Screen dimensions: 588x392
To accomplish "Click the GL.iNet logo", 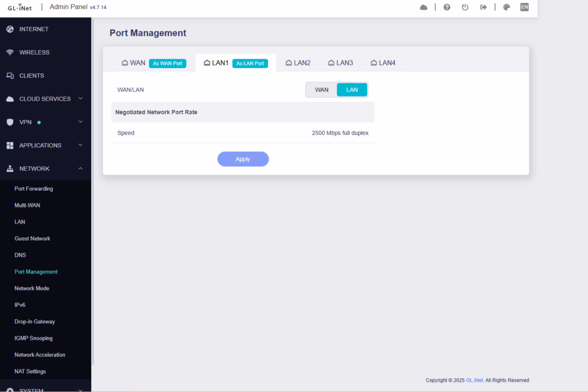I will click(20, 7).
